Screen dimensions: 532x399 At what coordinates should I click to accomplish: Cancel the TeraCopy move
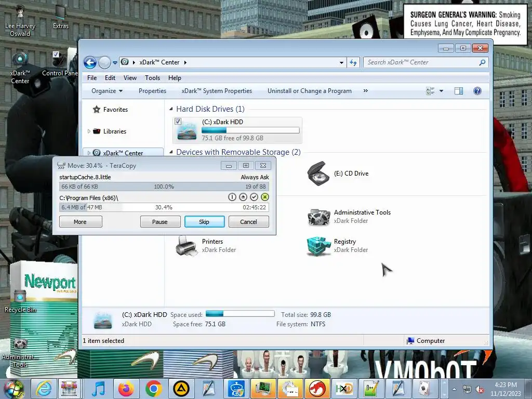coord(249,221)
